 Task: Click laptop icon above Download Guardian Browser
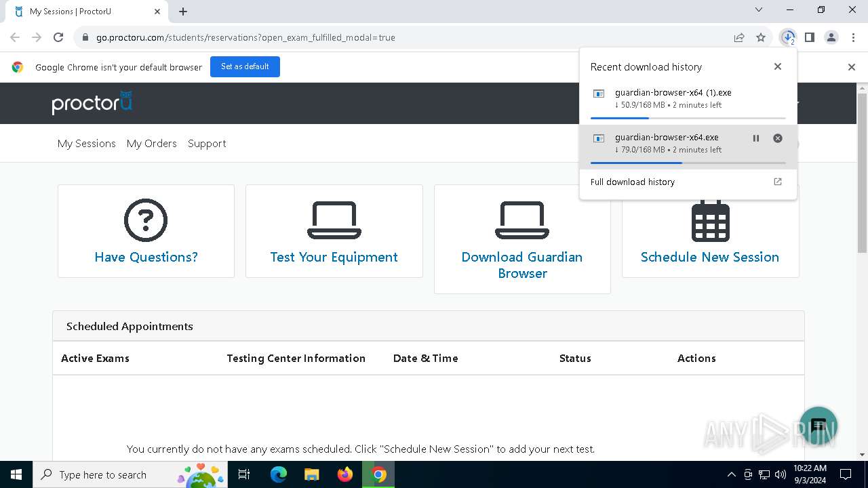522,220
